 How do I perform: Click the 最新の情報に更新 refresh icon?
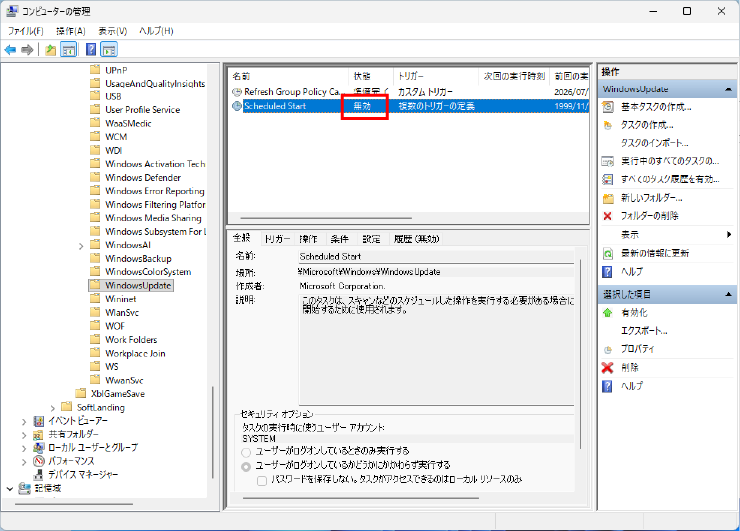click(608, 253)
